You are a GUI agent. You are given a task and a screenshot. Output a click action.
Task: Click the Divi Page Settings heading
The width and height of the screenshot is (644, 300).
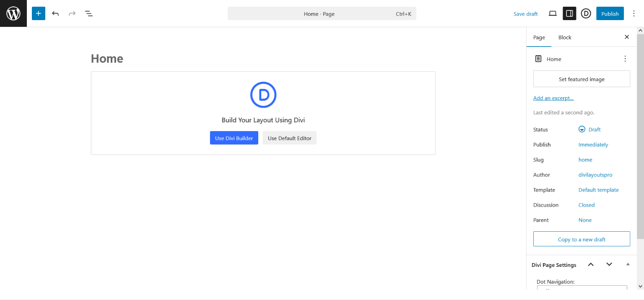coord(554,265)
